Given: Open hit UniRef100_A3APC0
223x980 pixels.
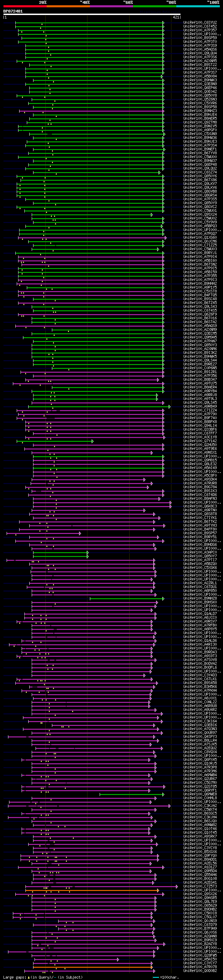Looking at the screenshot, I should (200, 552).
